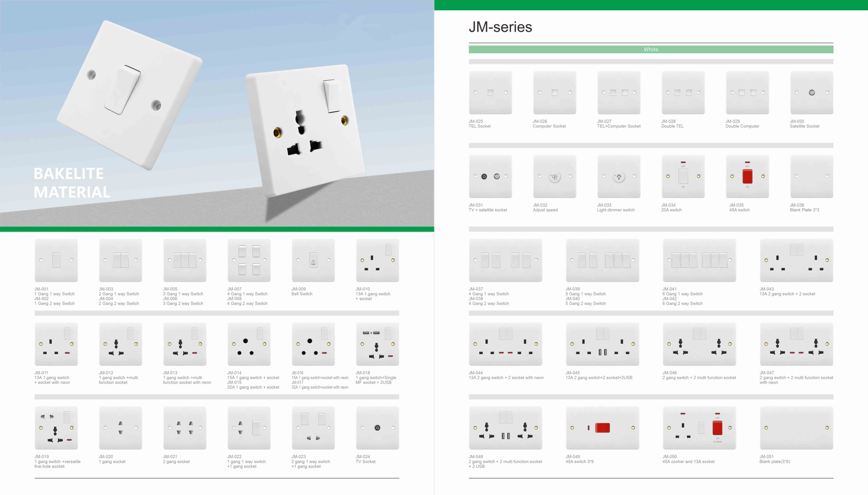The image size is (868, 495).
Task: Click the JM-032 Adjust speed fan dial
Action: click(x=554, y=177)
